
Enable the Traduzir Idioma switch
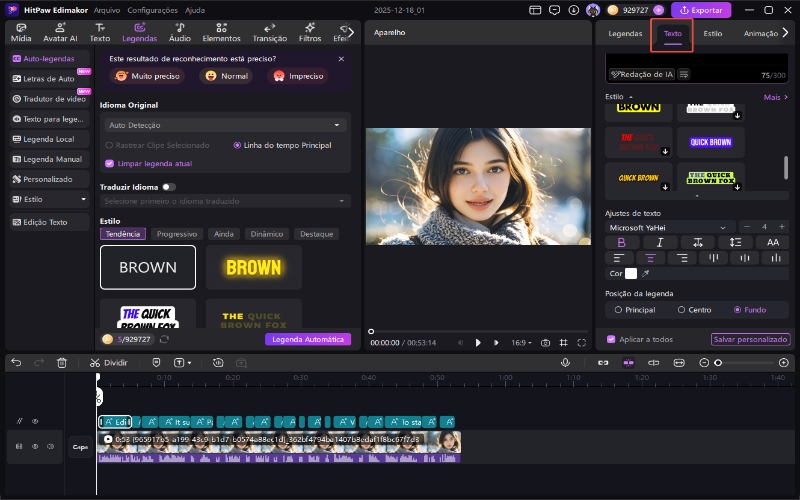point(168,186)
